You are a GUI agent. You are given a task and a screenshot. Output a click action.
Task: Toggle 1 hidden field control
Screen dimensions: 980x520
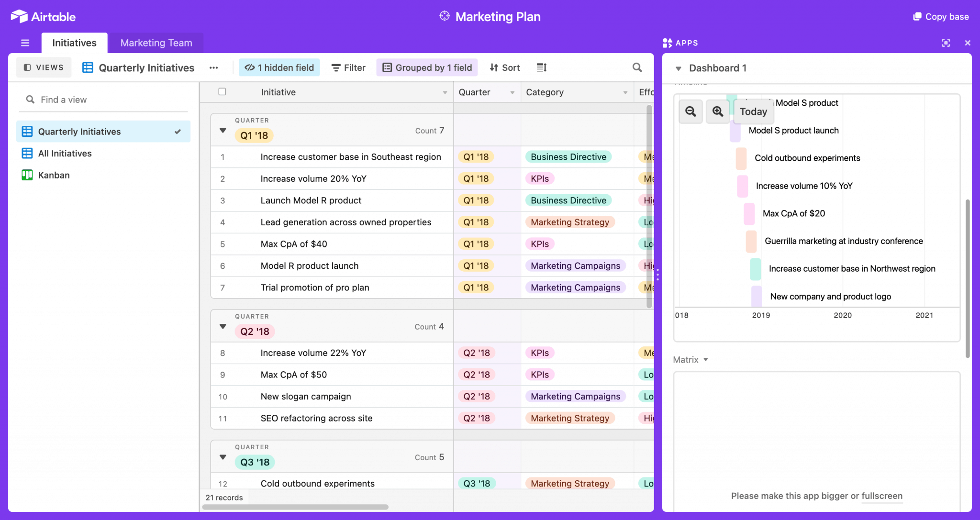point(279,67)
